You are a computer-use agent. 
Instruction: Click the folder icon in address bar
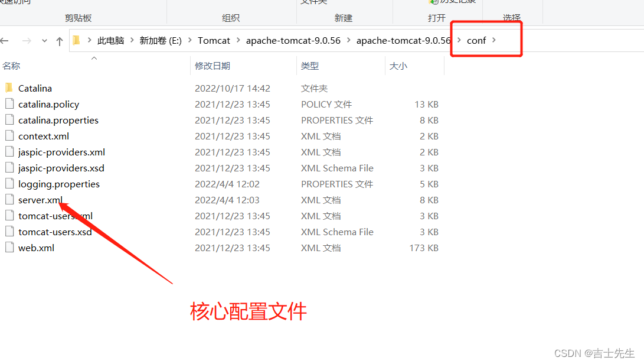(x=76, y=40)
